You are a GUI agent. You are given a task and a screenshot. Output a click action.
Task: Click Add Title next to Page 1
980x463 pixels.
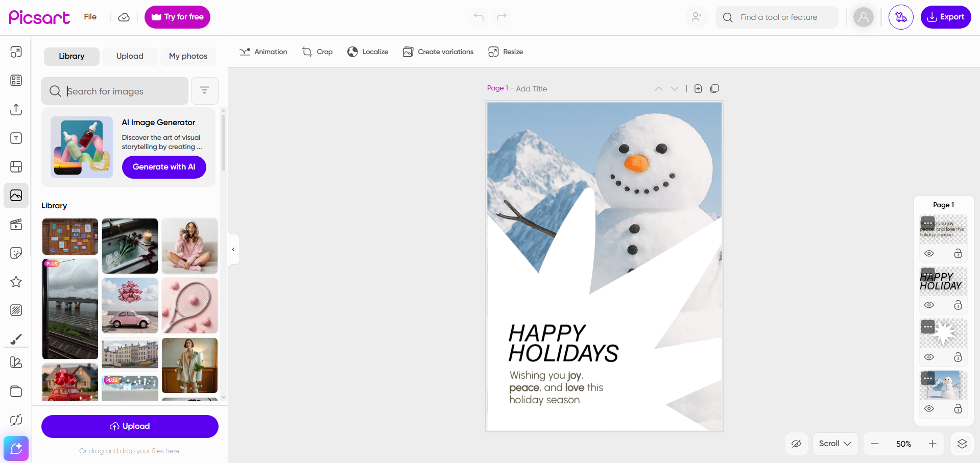pos(531,89)
